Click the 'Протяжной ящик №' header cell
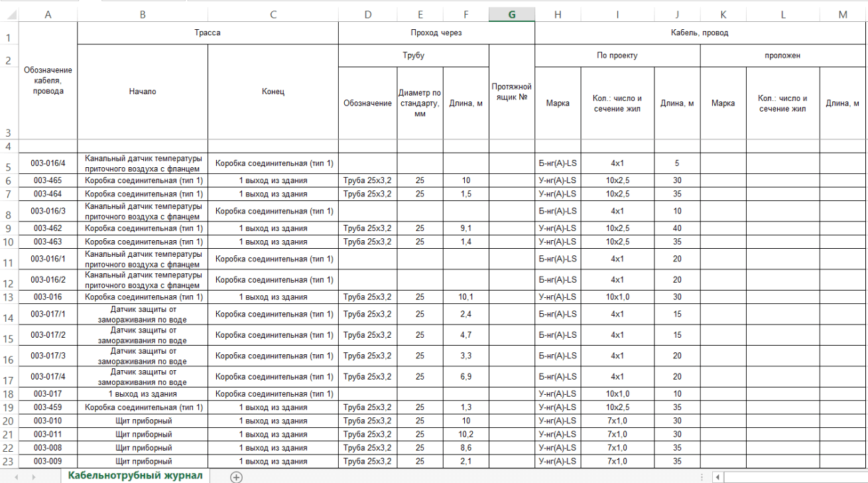This screenshot has width=868, height=483. click(x=512, y=92)
